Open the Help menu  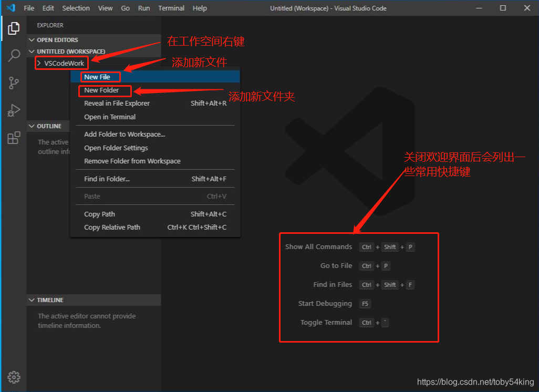point(200,8)
